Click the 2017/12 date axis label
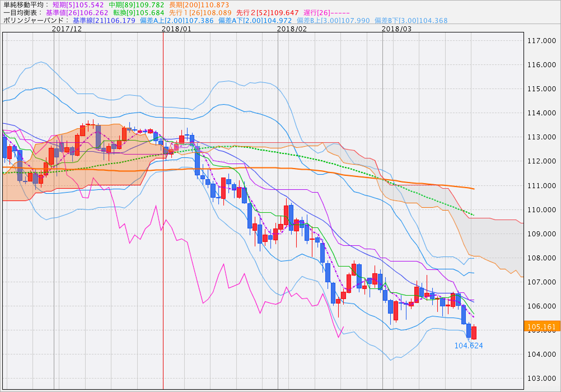 (x=67, y=29)
